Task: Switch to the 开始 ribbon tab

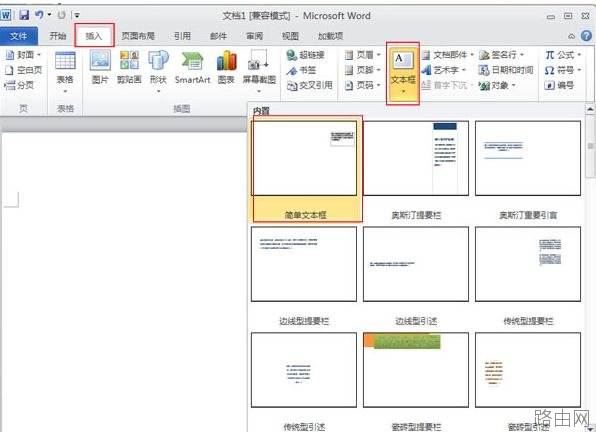Action: (58, 36)
